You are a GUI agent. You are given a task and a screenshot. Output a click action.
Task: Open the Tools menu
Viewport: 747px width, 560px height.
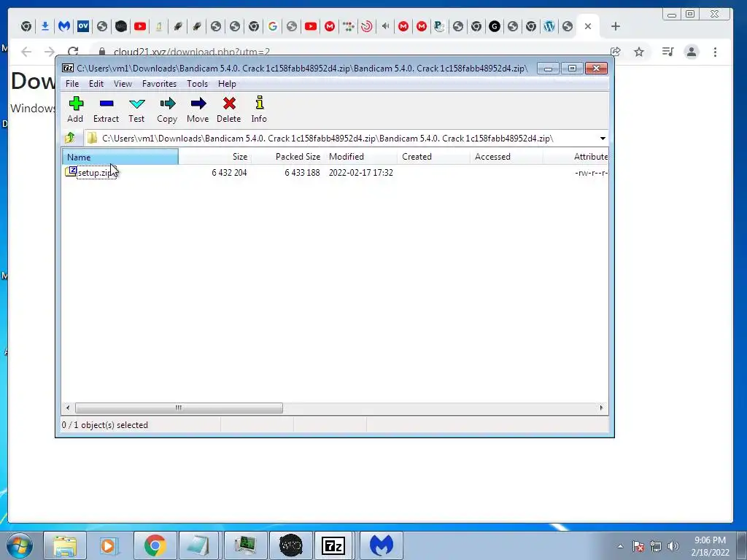pos(197,84)
